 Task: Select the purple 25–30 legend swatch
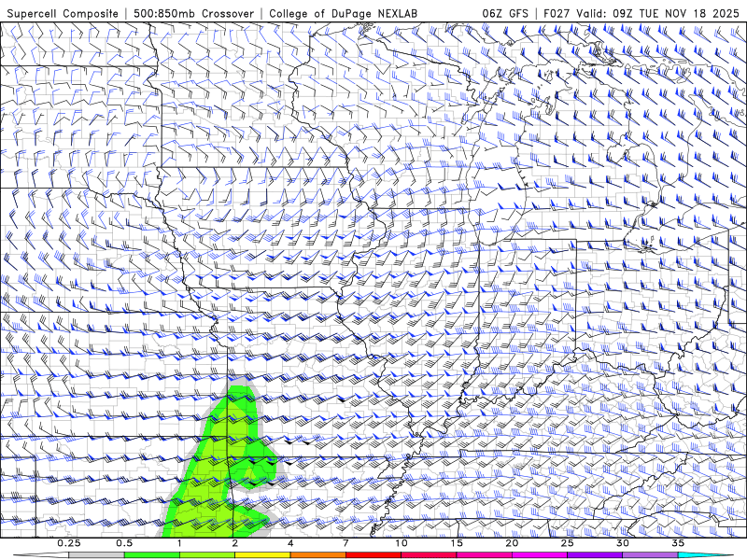pyautogui.click(x=595, y=555)
